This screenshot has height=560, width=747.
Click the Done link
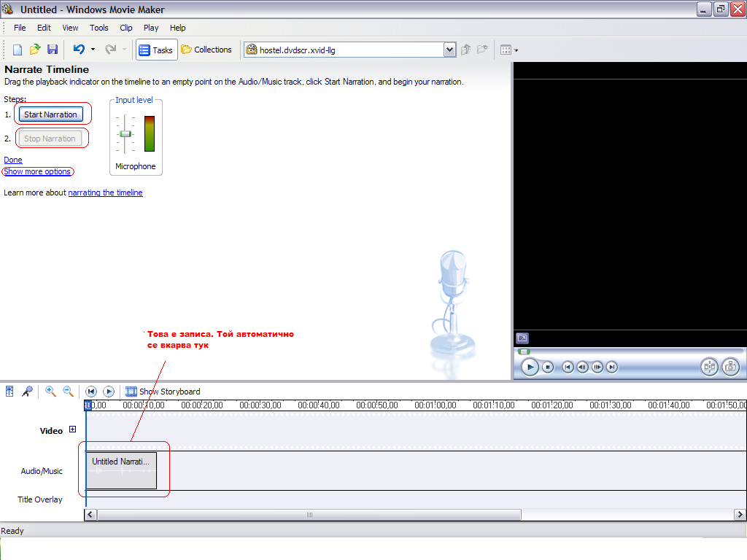(13, 160)
